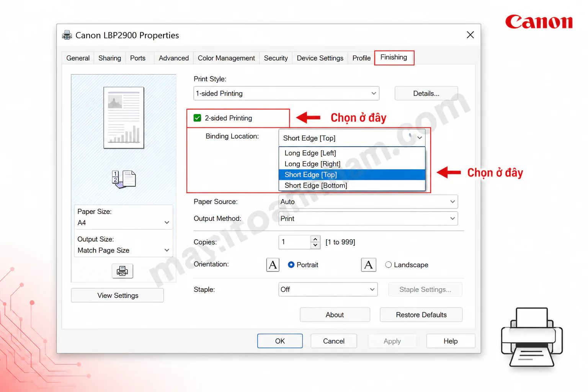Open the Staple dropdown
This screenshot has height=392, width=588.
[x=328, y=289]
